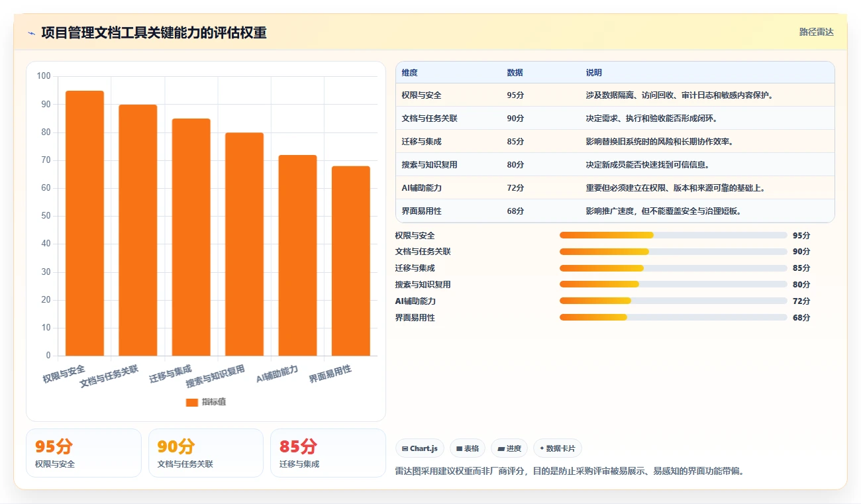Click the 数据卡片 chip
861x504 pixels.
pos(558,448)
